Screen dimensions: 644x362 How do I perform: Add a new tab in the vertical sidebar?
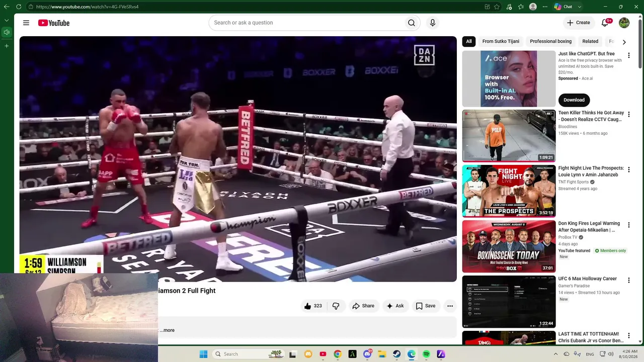tap(7, 46)
